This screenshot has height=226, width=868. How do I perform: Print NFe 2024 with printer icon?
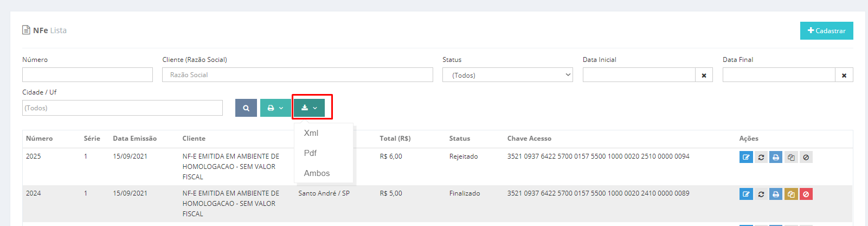(776, 194)
